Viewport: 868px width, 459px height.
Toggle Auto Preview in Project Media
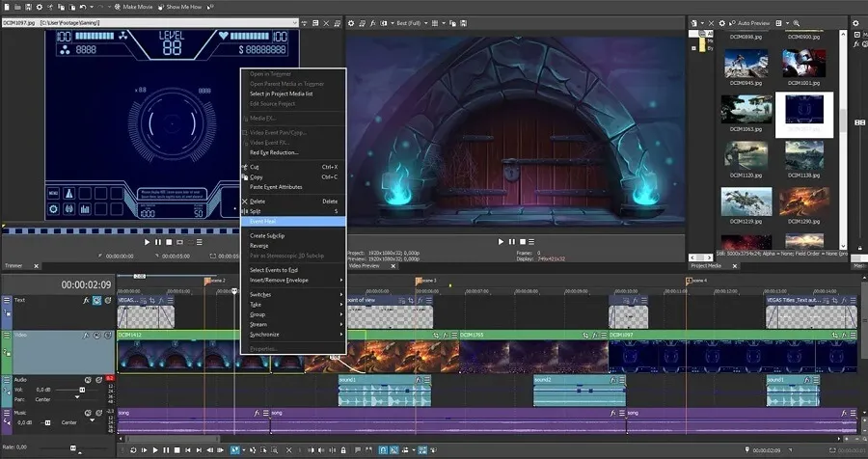tap(749, 23)
